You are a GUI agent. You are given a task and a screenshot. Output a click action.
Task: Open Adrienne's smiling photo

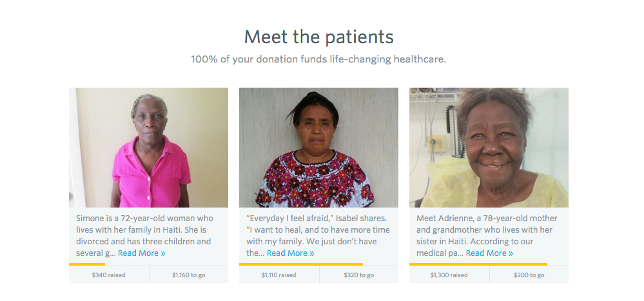tap(489, 148)
